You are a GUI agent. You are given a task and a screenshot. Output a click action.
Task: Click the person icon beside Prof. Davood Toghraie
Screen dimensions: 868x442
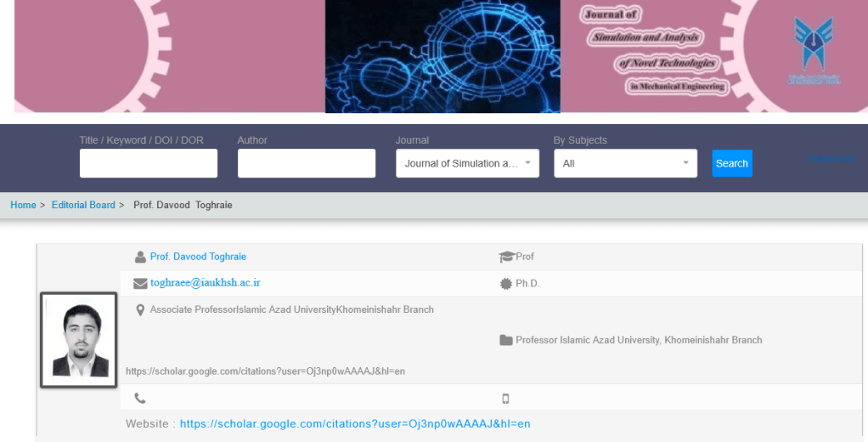(x=140, y=257)
